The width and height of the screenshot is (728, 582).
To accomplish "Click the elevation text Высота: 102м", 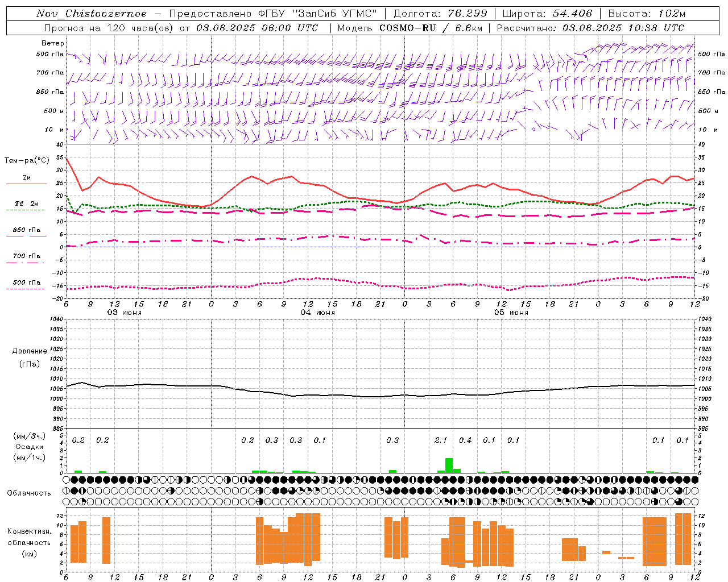I will pos(647,14).
